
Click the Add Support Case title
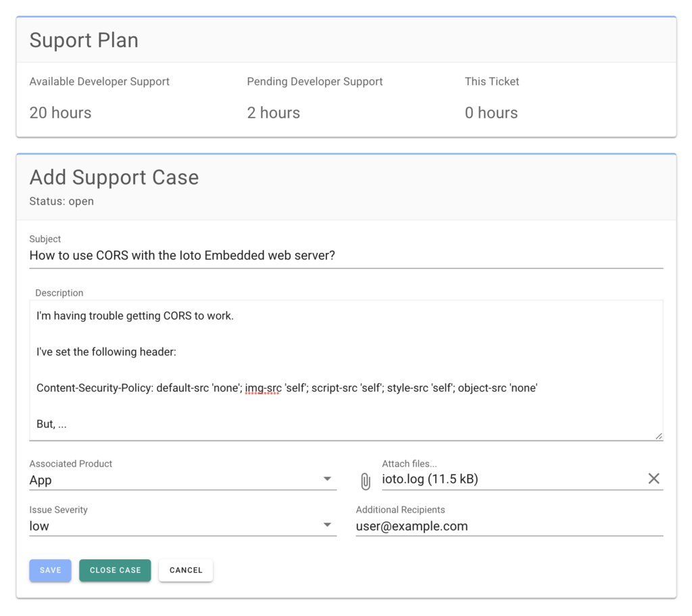click(x=114, y=177)
